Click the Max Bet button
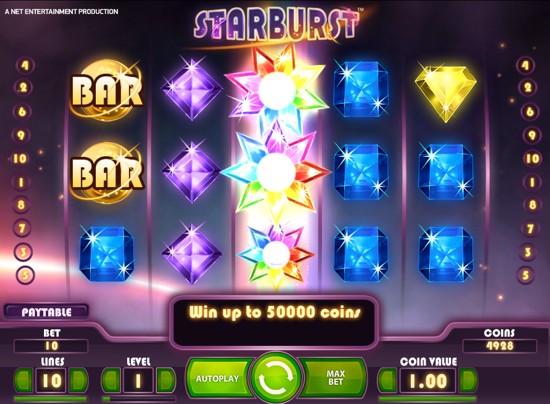This screenshot has height=404, width=550. tap(334, 378)
